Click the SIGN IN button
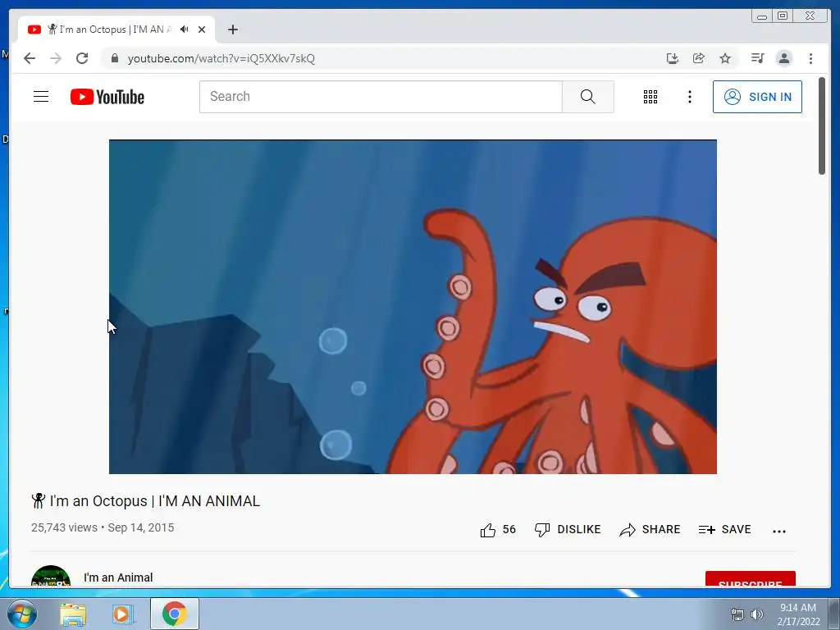 tap(757, 97)
